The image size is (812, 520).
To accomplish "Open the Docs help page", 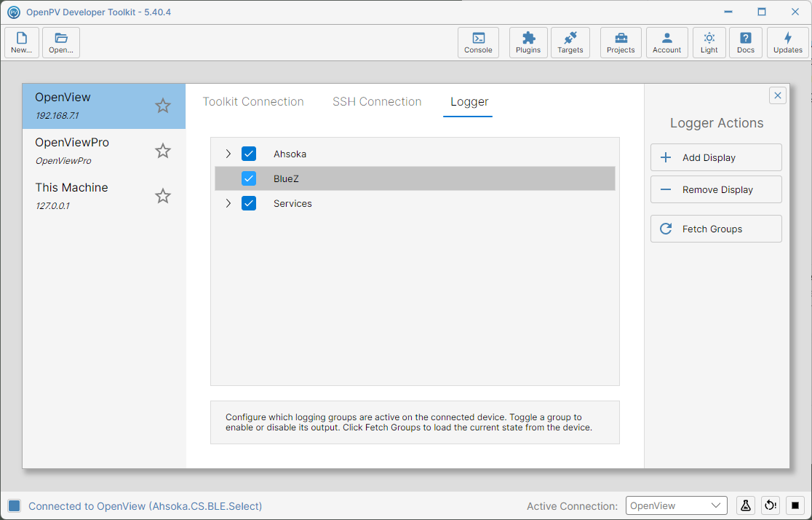I will coord(746,42).
